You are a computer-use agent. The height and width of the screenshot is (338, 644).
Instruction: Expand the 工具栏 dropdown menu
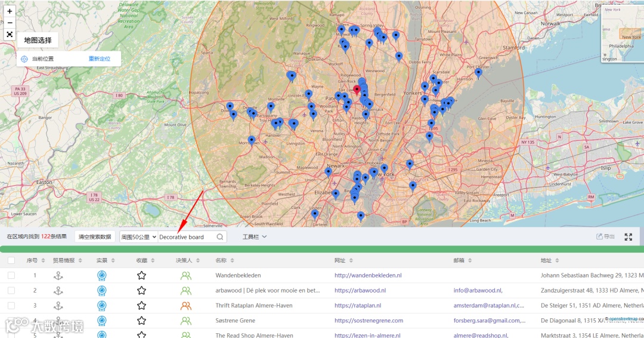[255, 237]
